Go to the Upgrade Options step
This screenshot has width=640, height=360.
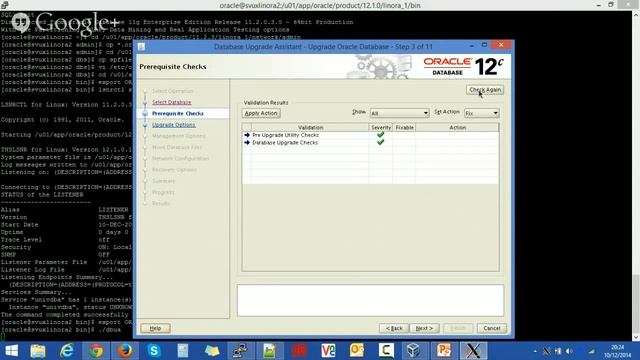173,125
